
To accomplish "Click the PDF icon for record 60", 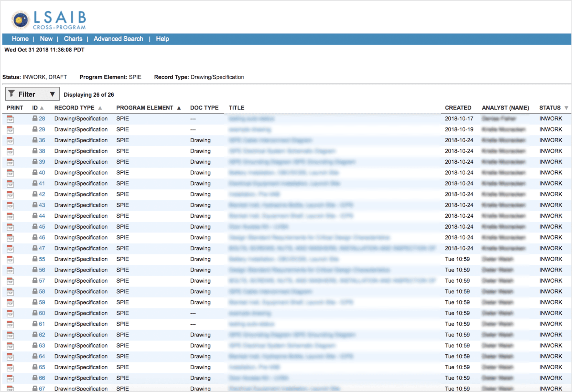I will tap(10, 313).
